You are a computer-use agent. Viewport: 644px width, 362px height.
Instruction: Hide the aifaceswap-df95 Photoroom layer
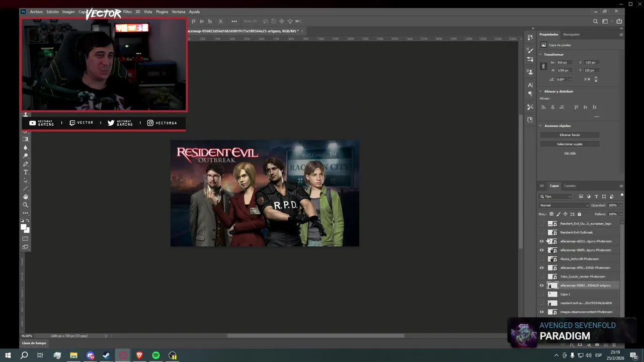pyautogui.click(x=542, y=267)
